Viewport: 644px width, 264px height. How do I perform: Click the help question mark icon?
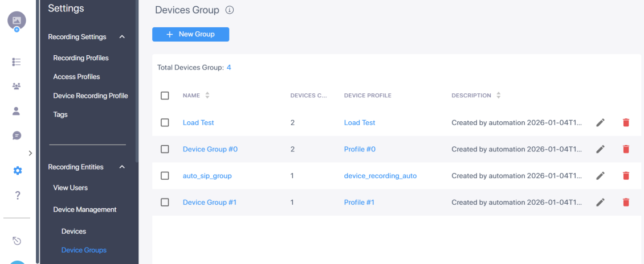tap(17, 195)
